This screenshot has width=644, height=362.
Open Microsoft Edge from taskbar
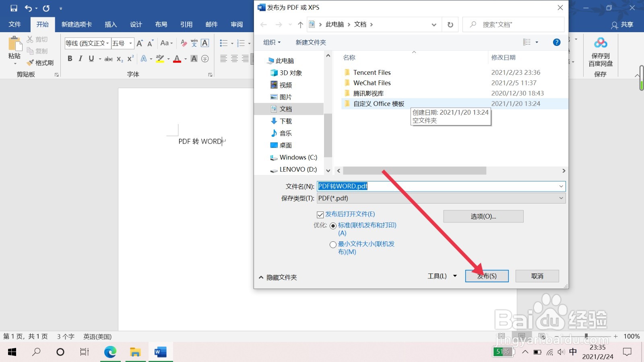110,352
